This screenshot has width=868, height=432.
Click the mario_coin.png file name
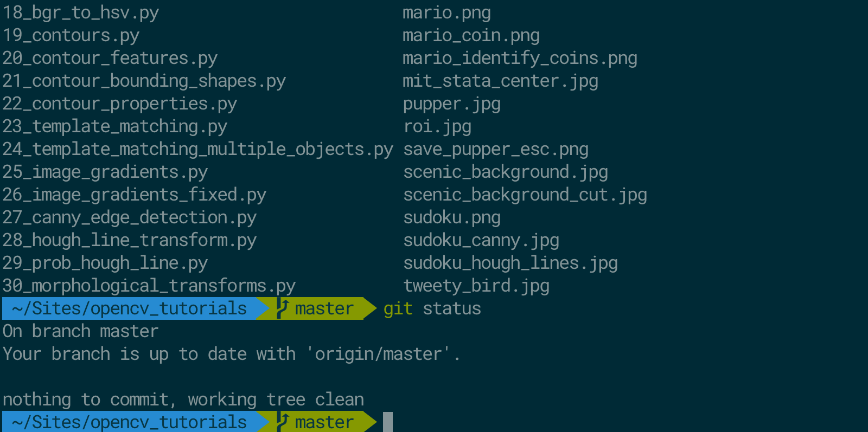471,36
